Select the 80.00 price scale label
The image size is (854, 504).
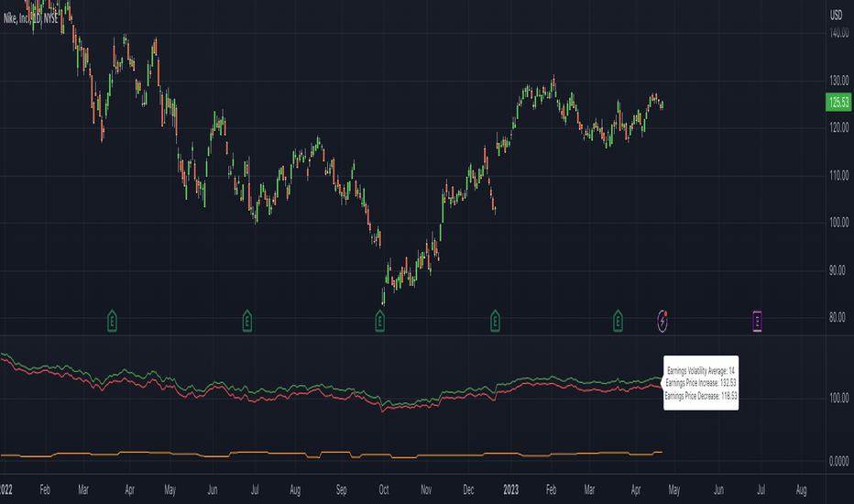[838, 317]
